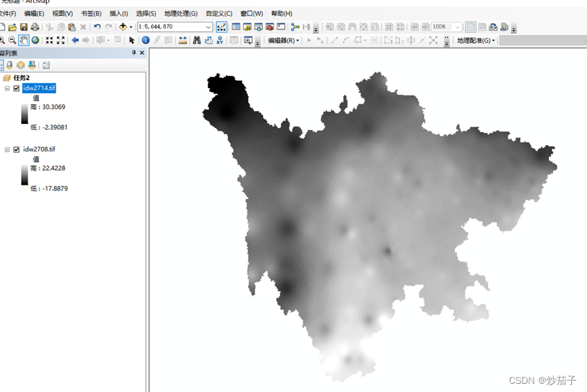Click the Add Data button
The height and width of the screenshot is (392, 587).
pyautogui.click(x=123, y=27)
